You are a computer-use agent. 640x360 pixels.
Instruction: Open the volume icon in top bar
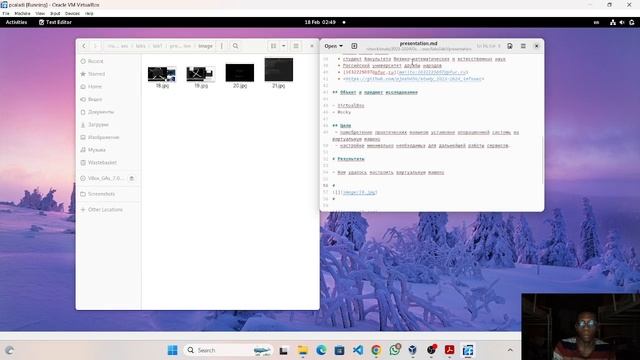click(622, 22)
